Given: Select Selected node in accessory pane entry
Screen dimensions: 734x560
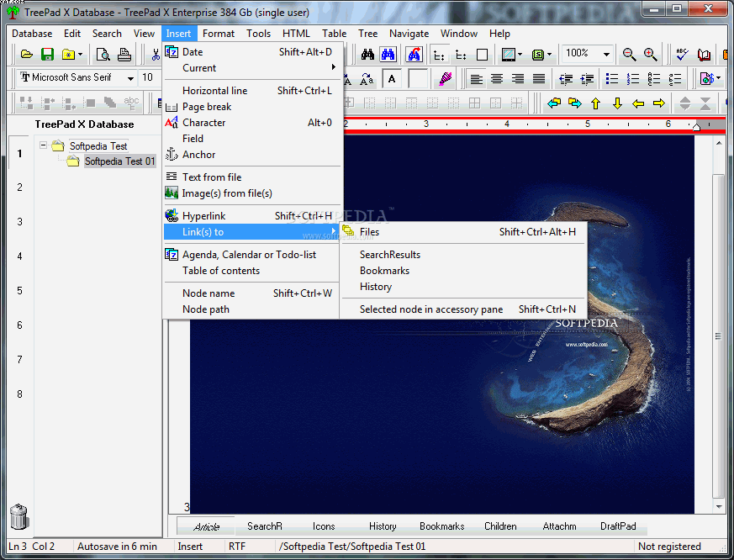Looking at the screenshot, I should tap(463, 309).
